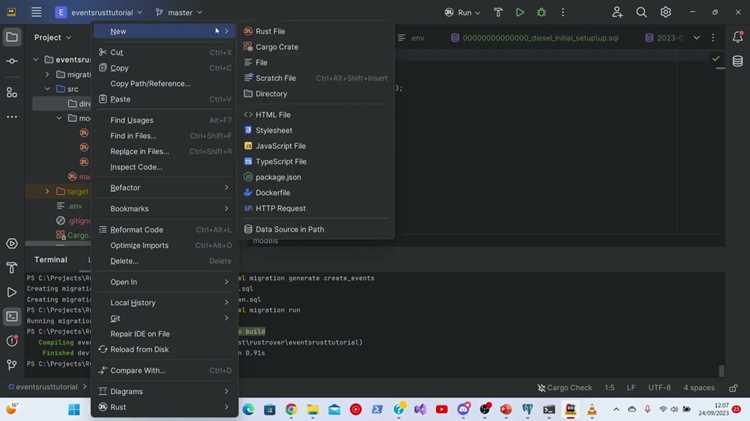This screenshot has height=421, width=750.
Task: Open the main hamburger menu
Action: 36,12
